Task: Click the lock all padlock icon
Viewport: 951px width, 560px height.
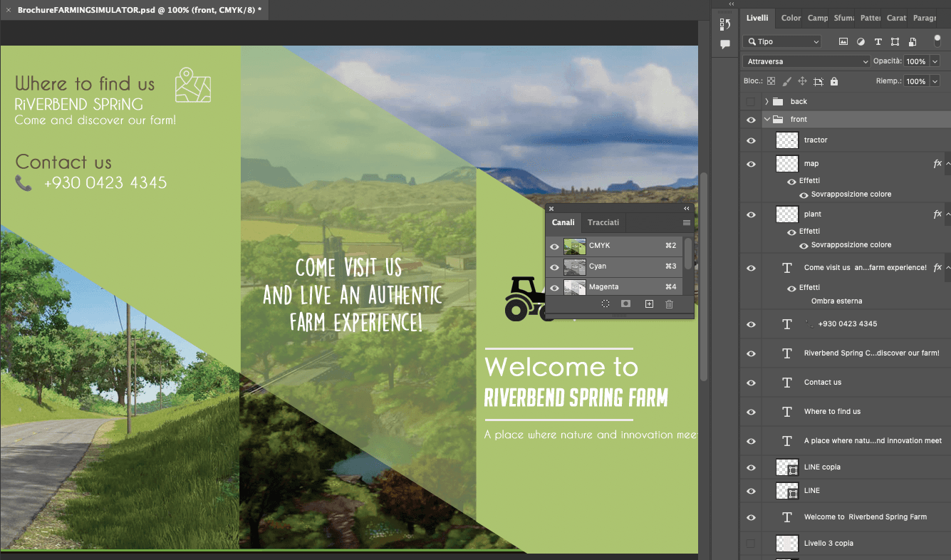Action: [834, 81]
